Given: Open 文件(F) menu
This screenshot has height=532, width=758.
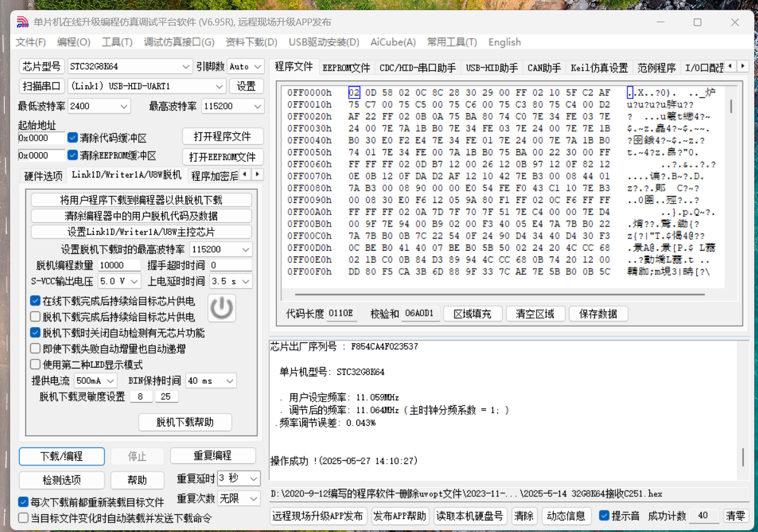Looking at the screenshot, I should point(31,42).
